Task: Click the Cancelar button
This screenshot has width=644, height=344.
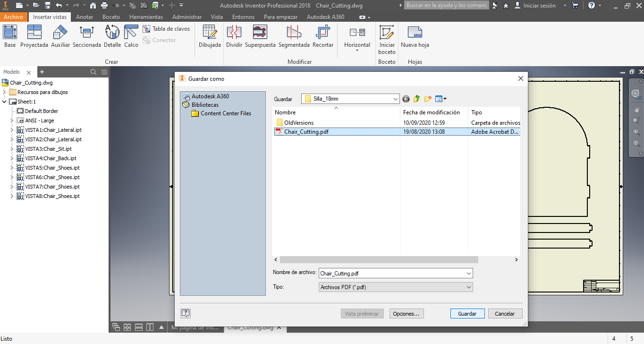Action: 505,313
